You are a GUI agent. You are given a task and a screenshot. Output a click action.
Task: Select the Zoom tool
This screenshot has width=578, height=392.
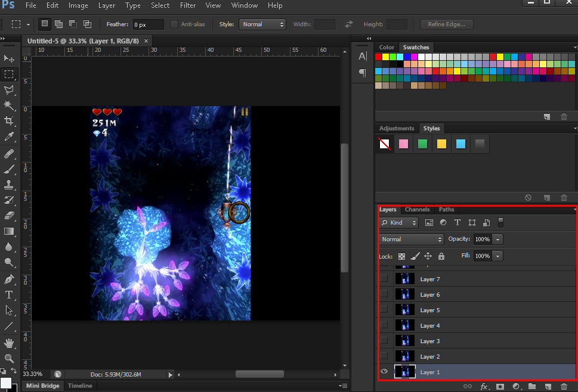coord(9,358)
